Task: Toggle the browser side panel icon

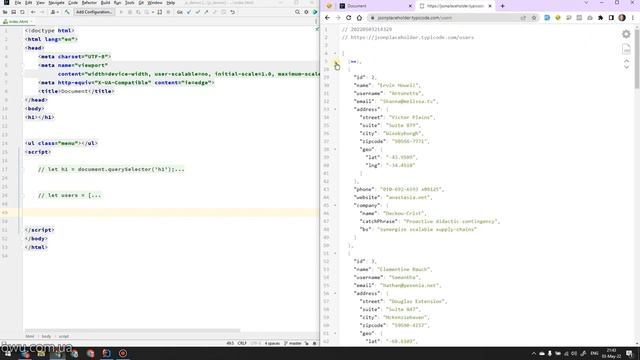Action: pos(611,18)
